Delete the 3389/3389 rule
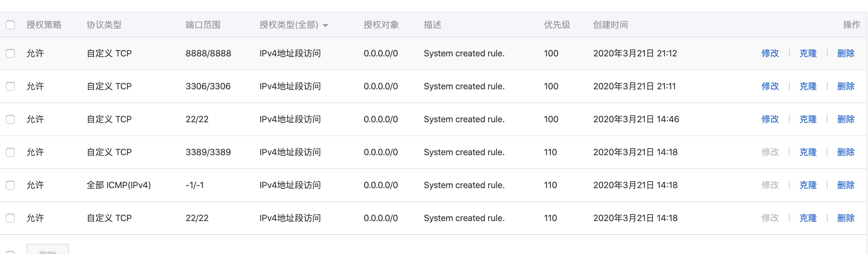This screenshot has width=868, height=254. (x=846, y=152)
